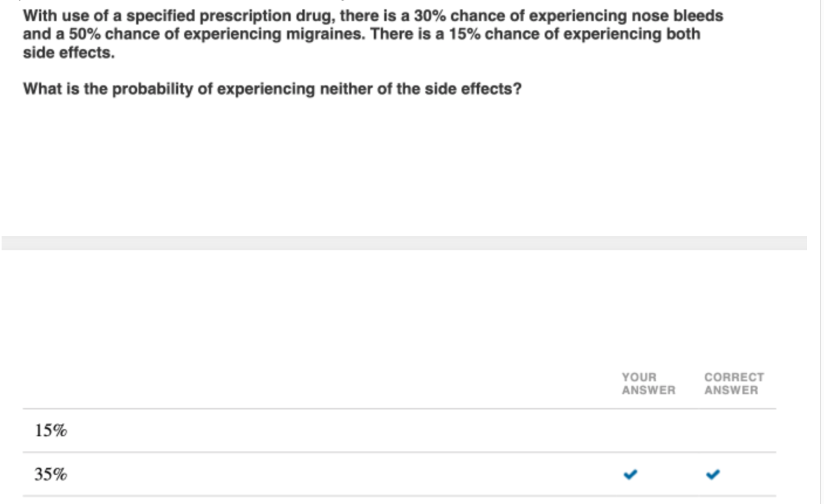Click the blue checkmark under Correct Answer
This screenshot has width=824, height=504.
[x=713, y=474]
